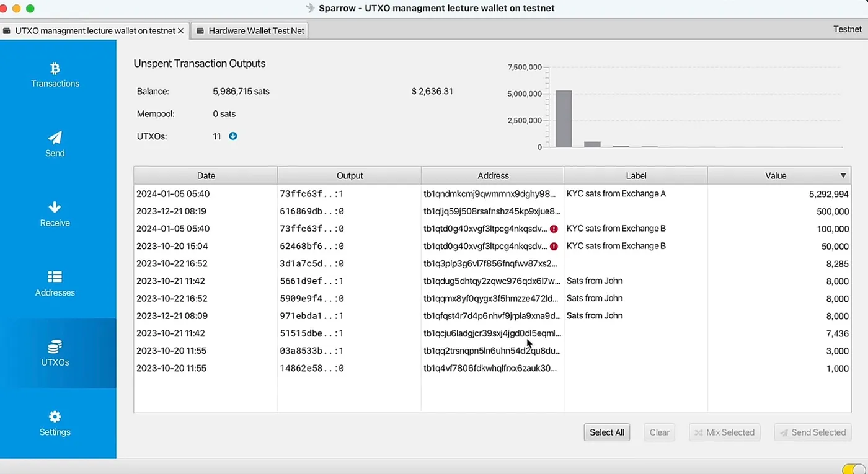This screenshot has width=868, height=474.
Task: Close the UTXO managment lecture wallet tab
Action: tap(181, 30)
